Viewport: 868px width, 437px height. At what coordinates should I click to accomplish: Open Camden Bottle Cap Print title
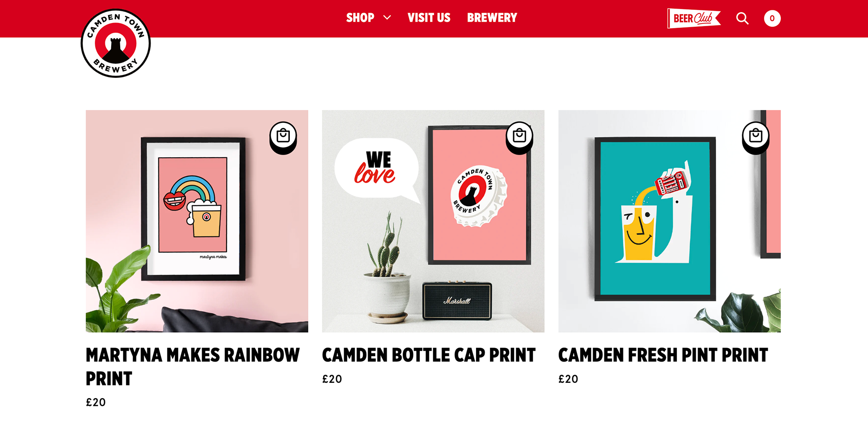[x=429, y=355]
